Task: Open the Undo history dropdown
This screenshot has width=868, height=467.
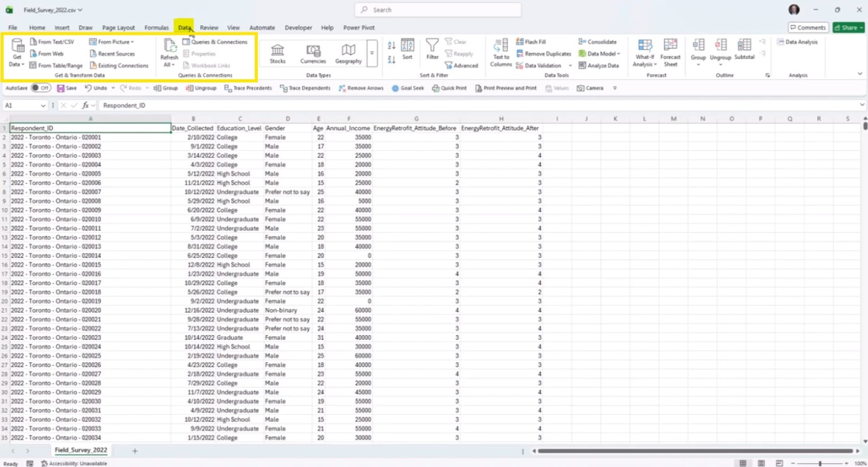Action: pyautogui.click(x=113, y=88)
